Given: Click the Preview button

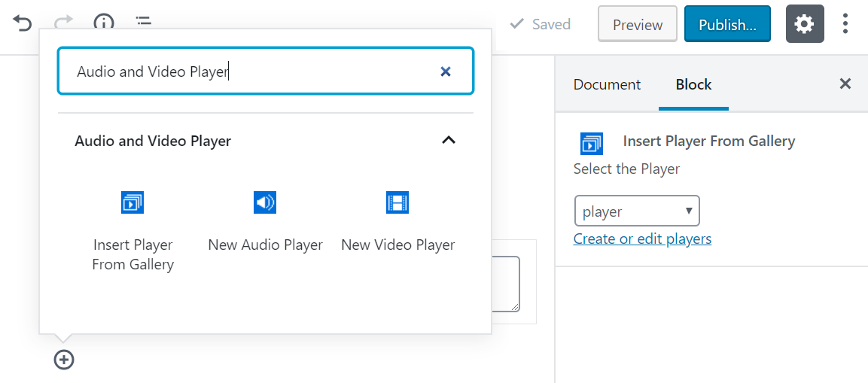Looking at the screenshot, I should click(x=638, y=24).
